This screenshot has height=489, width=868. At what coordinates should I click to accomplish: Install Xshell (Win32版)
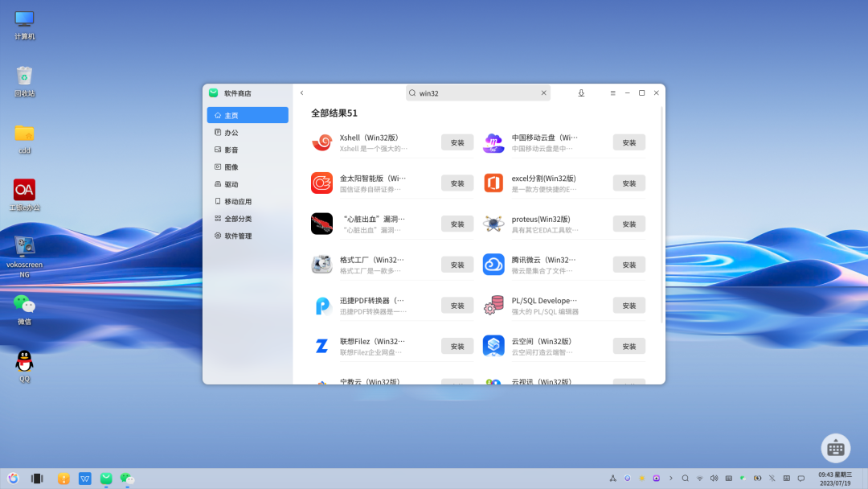(457, 142)
